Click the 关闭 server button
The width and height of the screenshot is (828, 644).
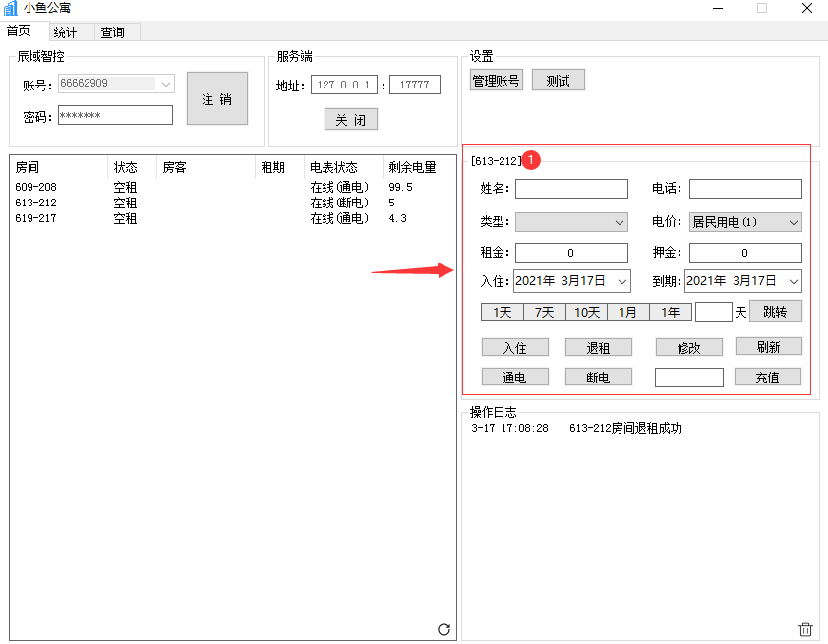click(x=351, y=120)
